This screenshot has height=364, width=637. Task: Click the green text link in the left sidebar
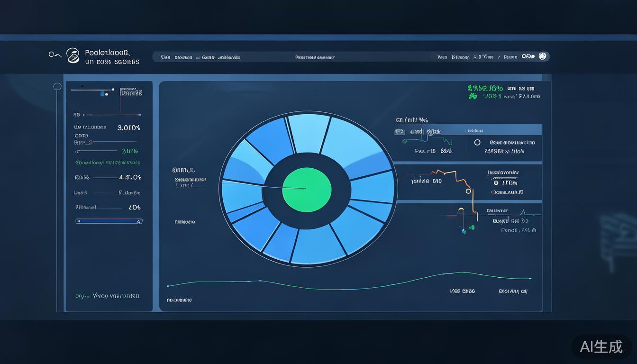(108, 163)
